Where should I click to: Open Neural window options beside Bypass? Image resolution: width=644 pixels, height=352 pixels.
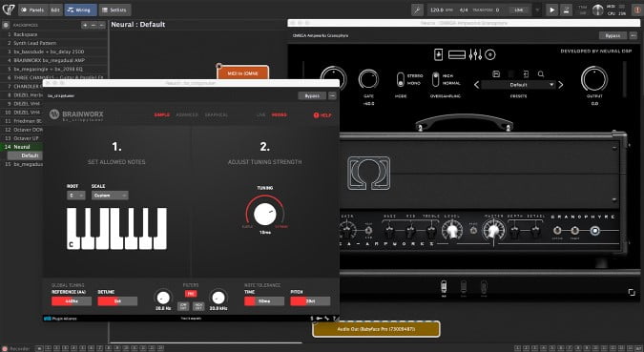[633, 35]
